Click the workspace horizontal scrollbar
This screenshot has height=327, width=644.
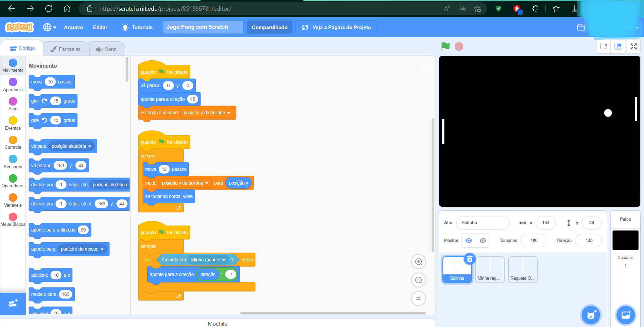tap(333, 313)
